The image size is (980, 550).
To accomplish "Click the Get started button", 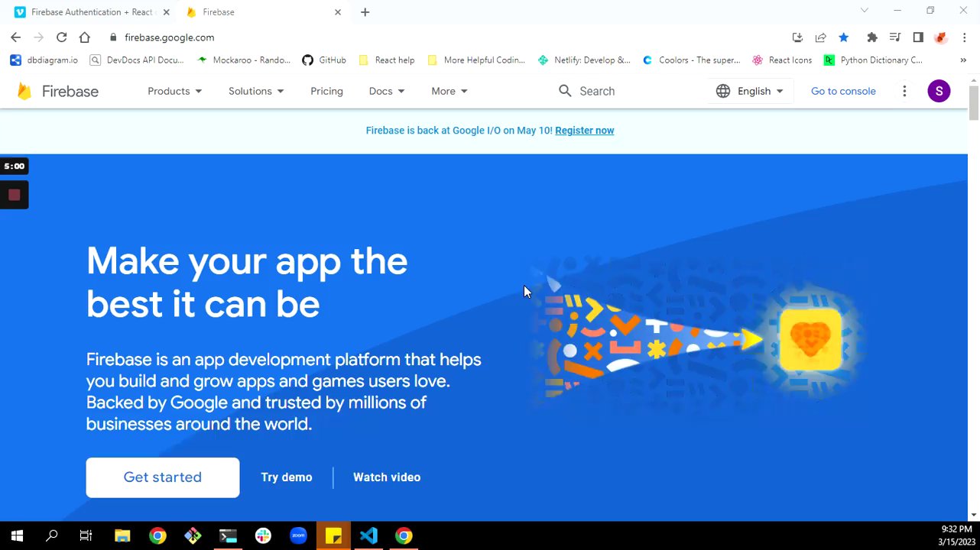I will pyautogui.click(x=163, y=477).
